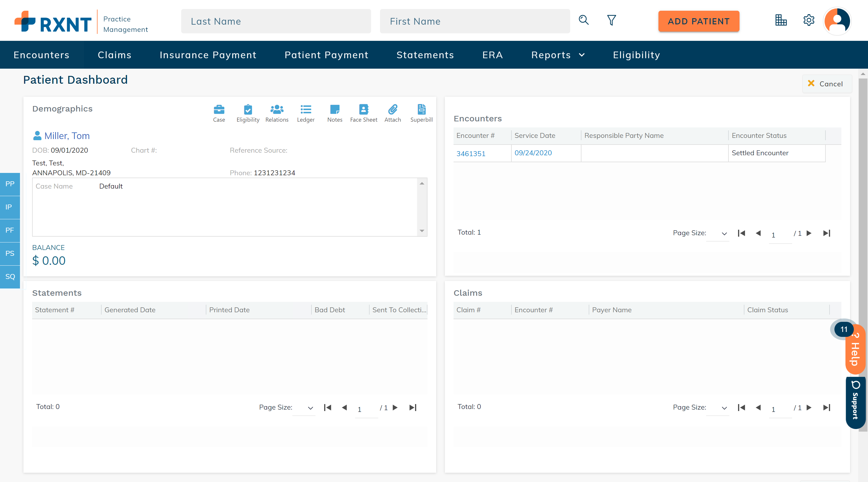868x482 pixels.
Task: Open the Notes icon
Action: tap(335, 109)
